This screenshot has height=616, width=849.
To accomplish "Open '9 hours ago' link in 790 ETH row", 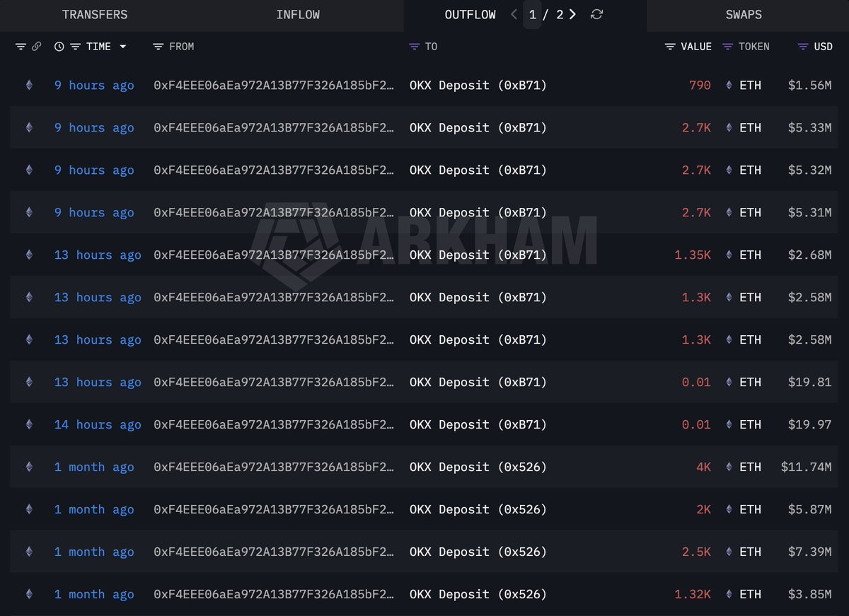I will click(94, 85).
